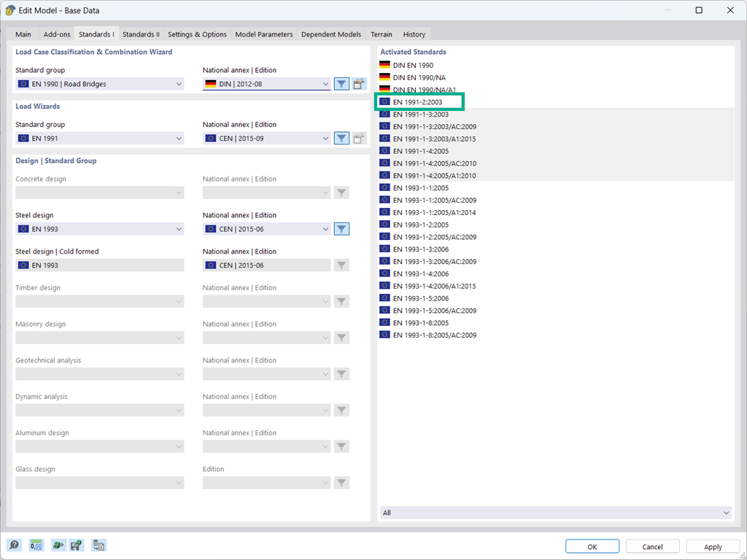The image size is (747, 560).
Task: Select EN 1993-1-1:2005/A1:2014 entry
Action: (435, 212)
